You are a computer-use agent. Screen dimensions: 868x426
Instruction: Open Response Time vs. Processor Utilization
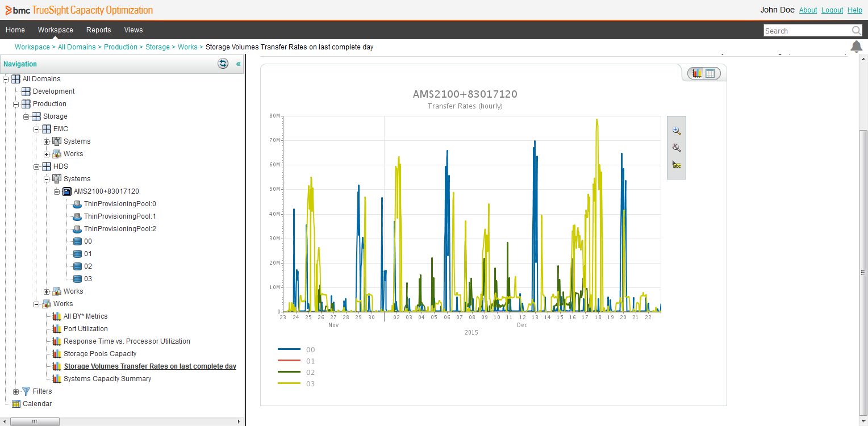tap(127, 341)
